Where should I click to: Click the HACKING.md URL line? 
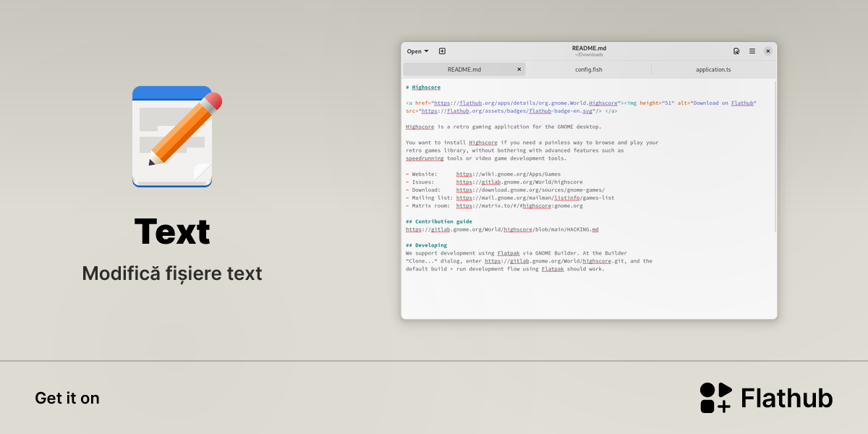tap(502, 229)
